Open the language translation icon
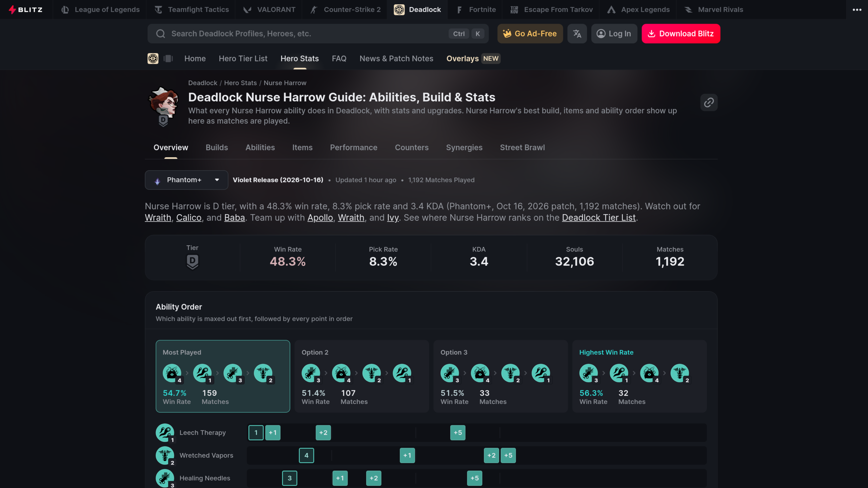The height and width of the screenshot is (488, 868). [x=577, y=34]
